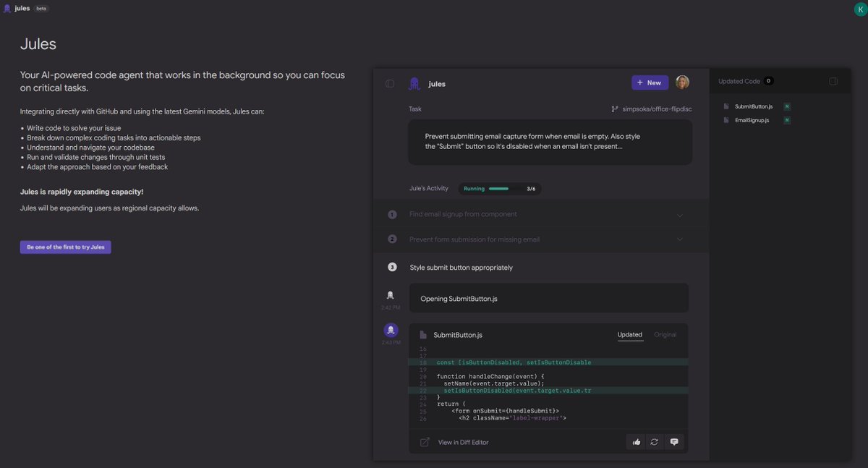This screenshot has height=468, width=868.
Task: Click the Jule's Activity label
Action: coord(429,189)
